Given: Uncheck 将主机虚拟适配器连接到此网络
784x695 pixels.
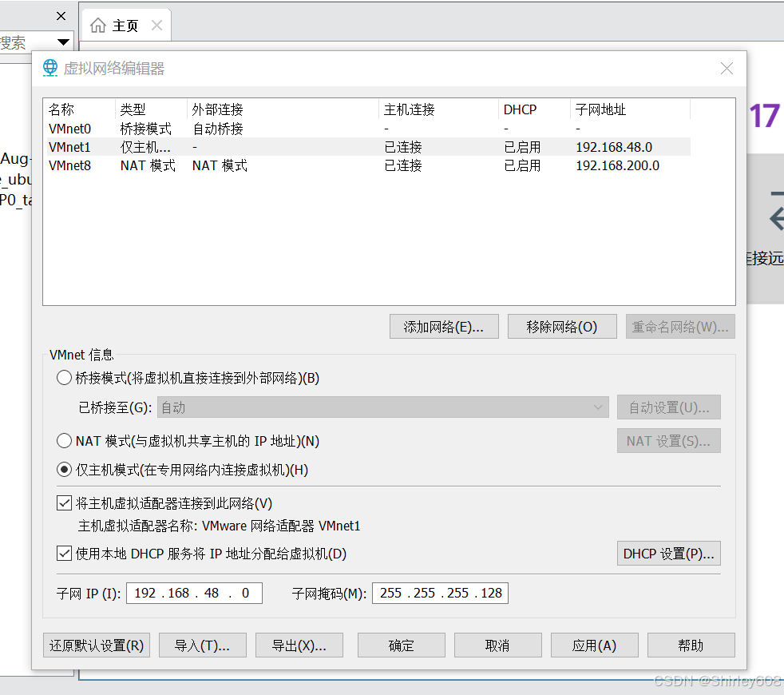Looking at the screenshot, I should (x=64, y=502).
